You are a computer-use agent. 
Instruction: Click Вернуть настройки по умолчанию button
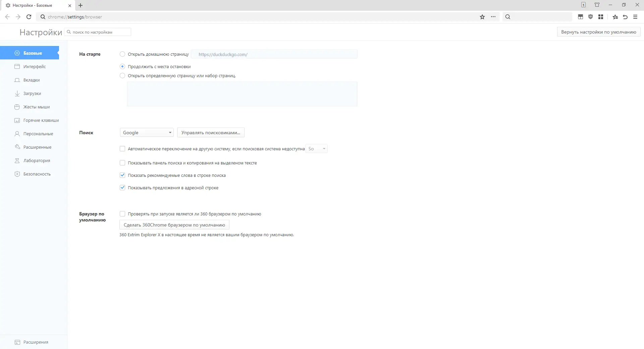tap(599, 32)
